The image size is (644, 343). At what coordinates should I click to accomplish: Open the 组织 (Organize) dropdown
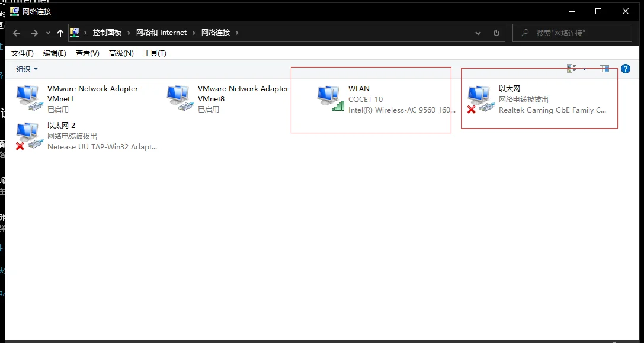point(26,68)
